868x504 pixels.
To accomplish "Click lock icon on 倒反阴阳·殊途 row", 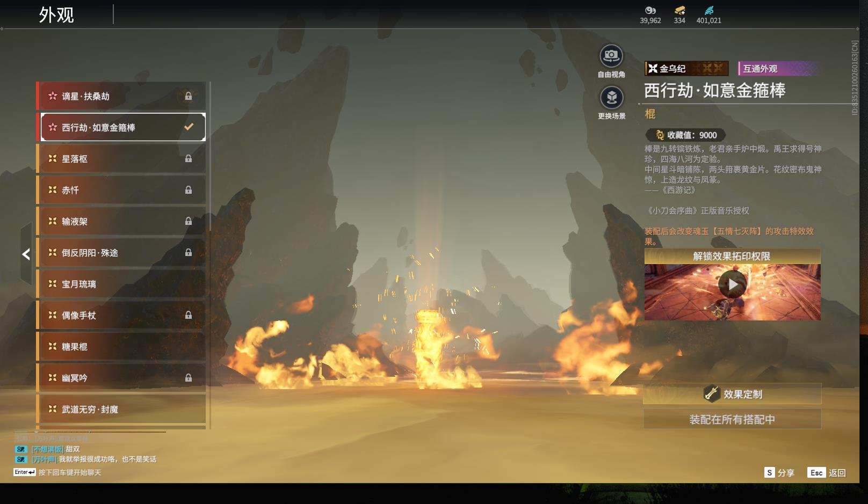I will 189,252.
